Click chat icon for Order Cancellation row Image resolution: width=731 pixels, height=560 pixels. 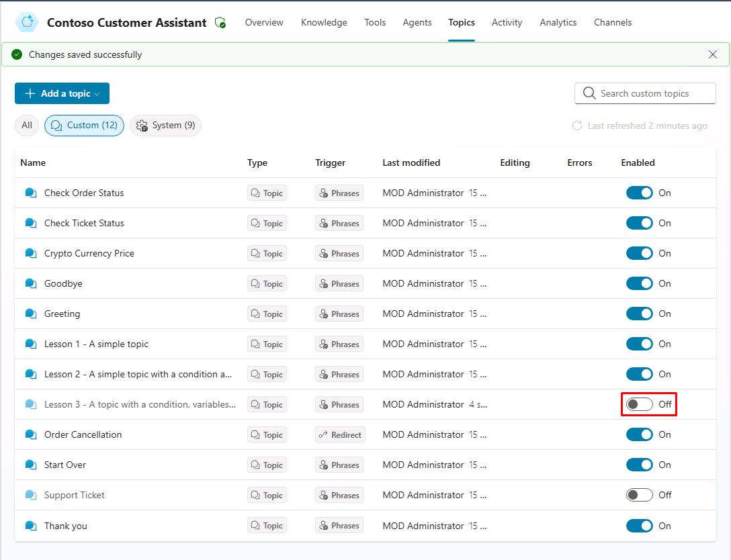[x=31, y=434]
